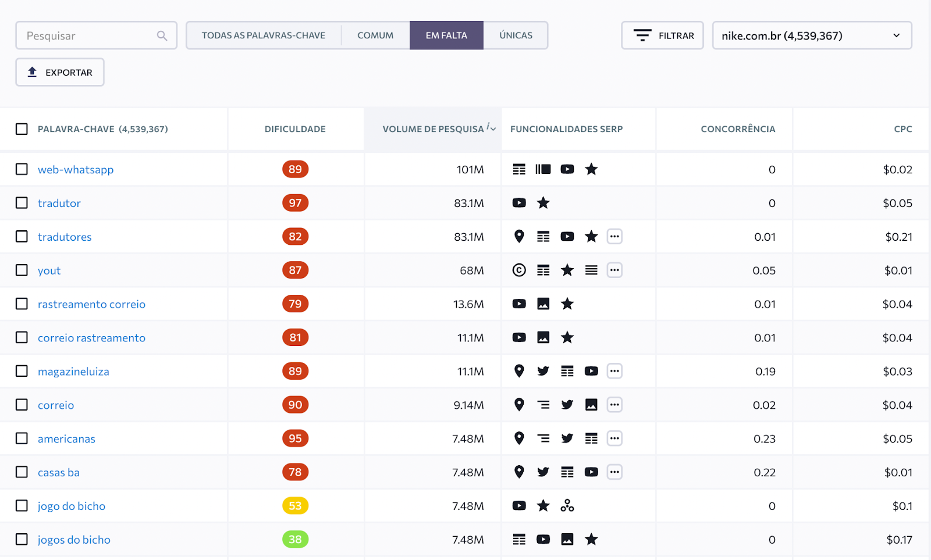Click the video icon in the web-whatsapp row
Viewport: 931px width, 560px height.
click(x=567, y=169)
